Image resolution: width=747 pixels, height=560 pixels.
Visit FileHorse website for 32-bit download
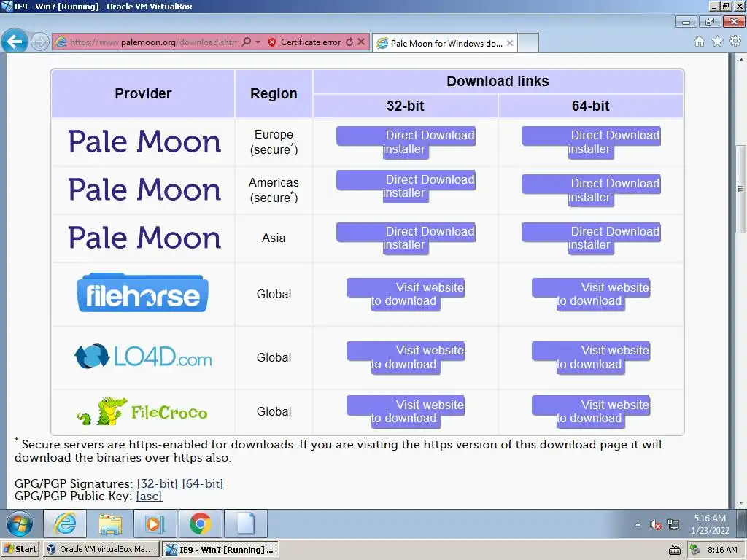point(406,295)
